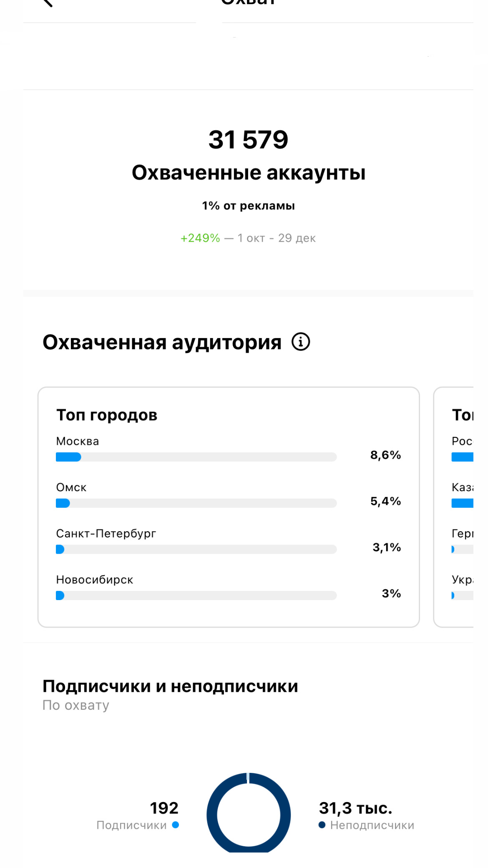Tap the 31,3 тыс. Неподписчики count
Image resolution: width=488 pixels, height=868 pixels.
(355, 808)
